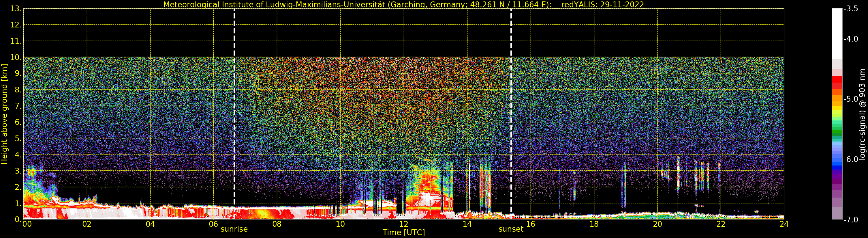Click the 'sunset' label below the axis
Viewport: 868px width, 238px height.
tap(511, 229)
